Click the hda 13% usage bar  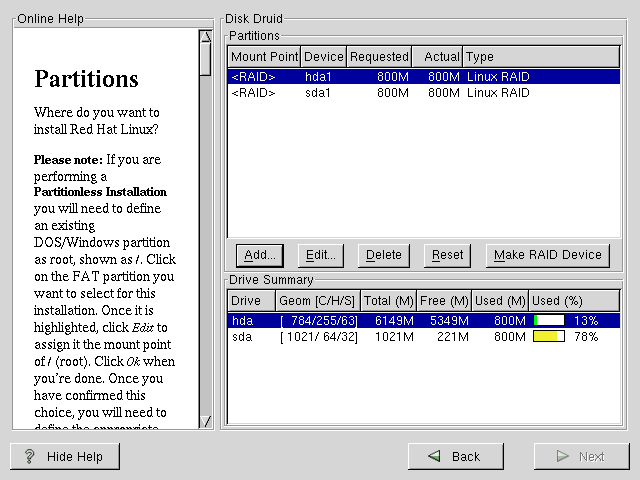tap(549, 320)
